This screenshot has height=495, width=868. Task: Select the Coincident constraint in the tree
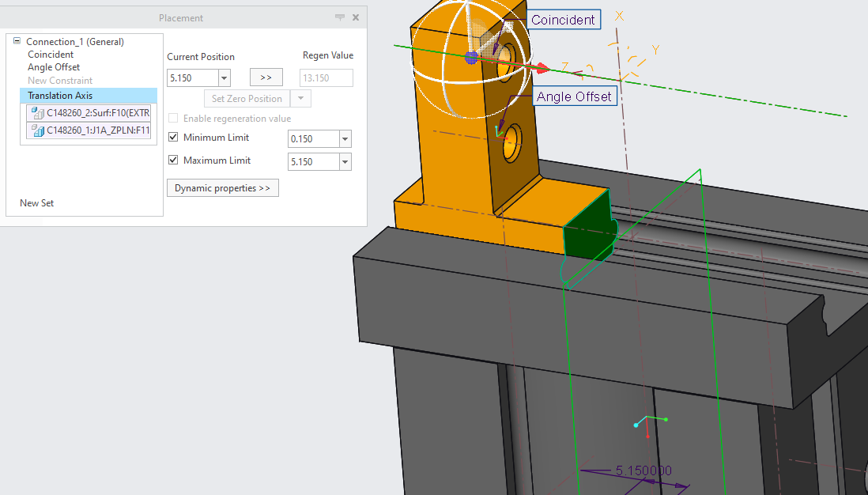click(50, 54)
